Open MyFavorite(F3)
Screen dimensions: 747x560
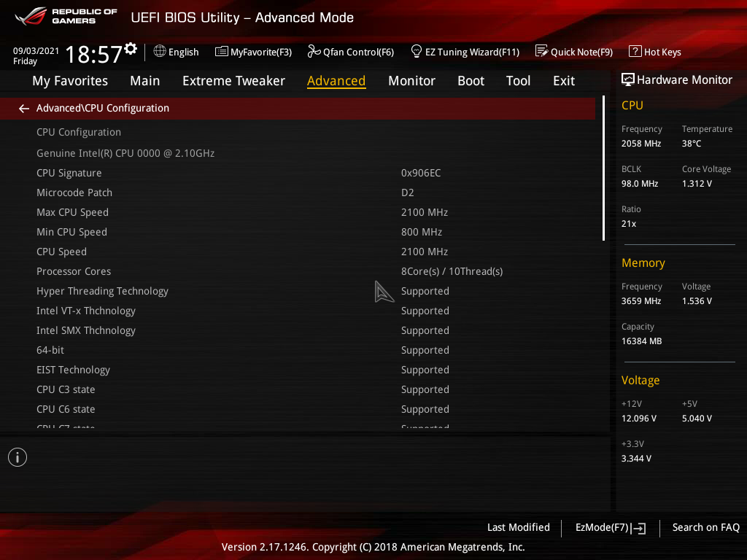point(261,52)
